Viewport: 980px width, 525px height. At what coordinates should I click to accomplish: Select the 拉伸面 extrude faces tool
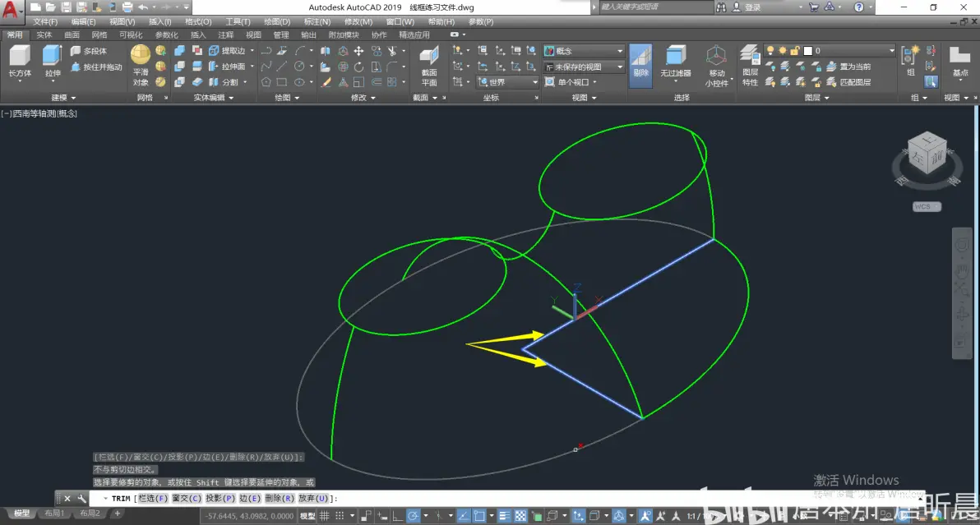tap(228, 67)
